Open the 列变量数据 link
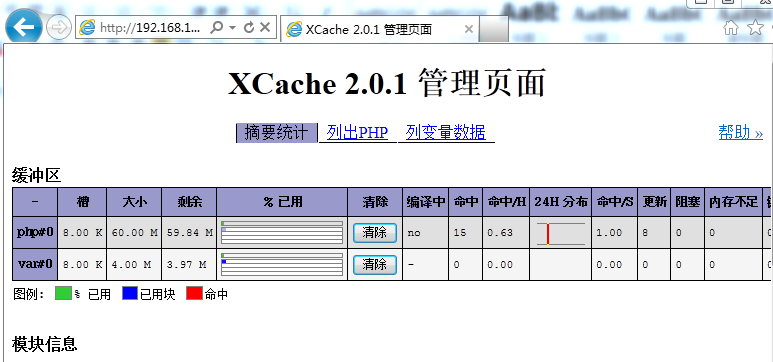Image resolution: width=773 pixels, height=362 pixels. tap(446, 133)
